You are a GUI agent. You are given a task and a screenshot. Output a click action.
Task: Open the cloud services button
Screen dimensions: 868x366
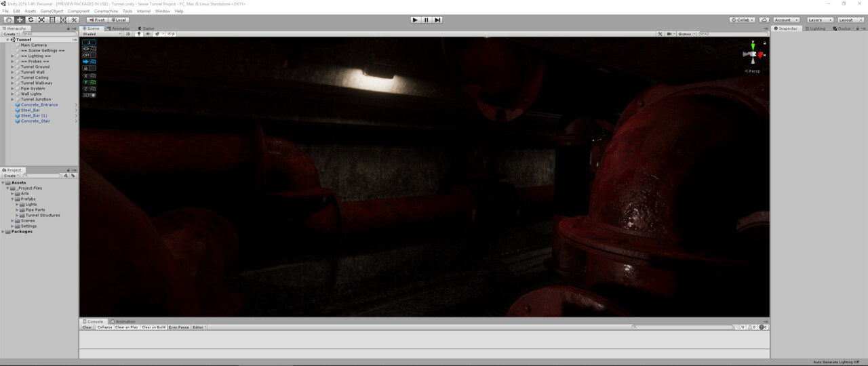pos(764,20)
